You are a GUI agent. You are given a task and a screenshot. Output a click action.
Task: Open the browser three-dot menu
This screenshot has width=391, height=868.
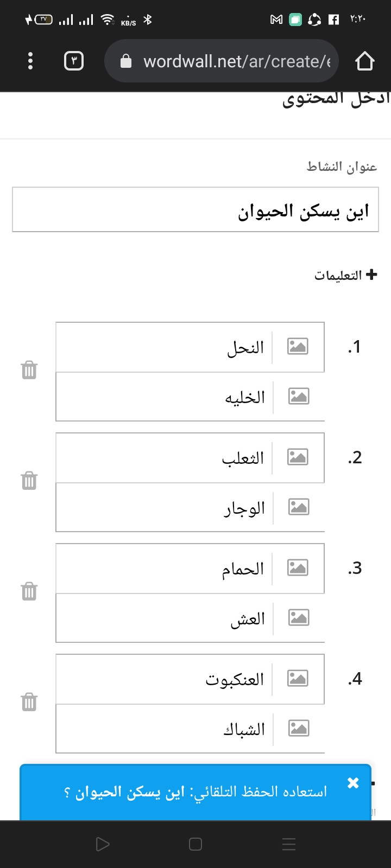pyautogui.click(x=30, y=61)
